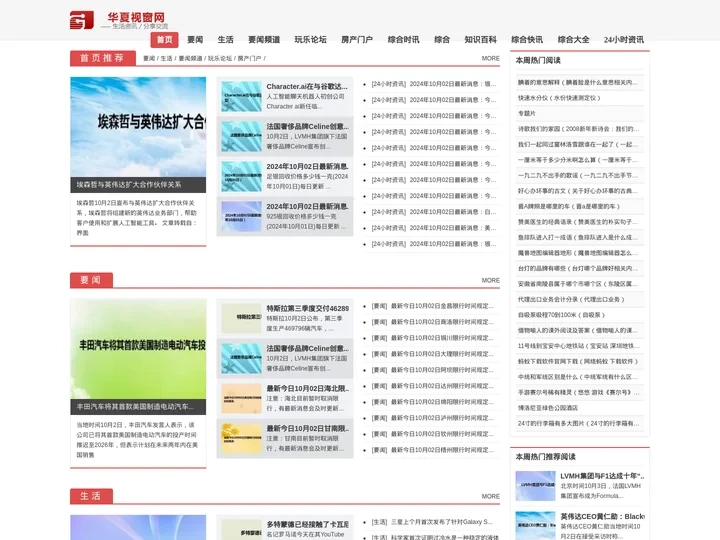This screenshot has height=540, width=720.
Task: Open 埃森哲与英伟达扩大合作伙伴关系 caption
Action: point(129,185)
